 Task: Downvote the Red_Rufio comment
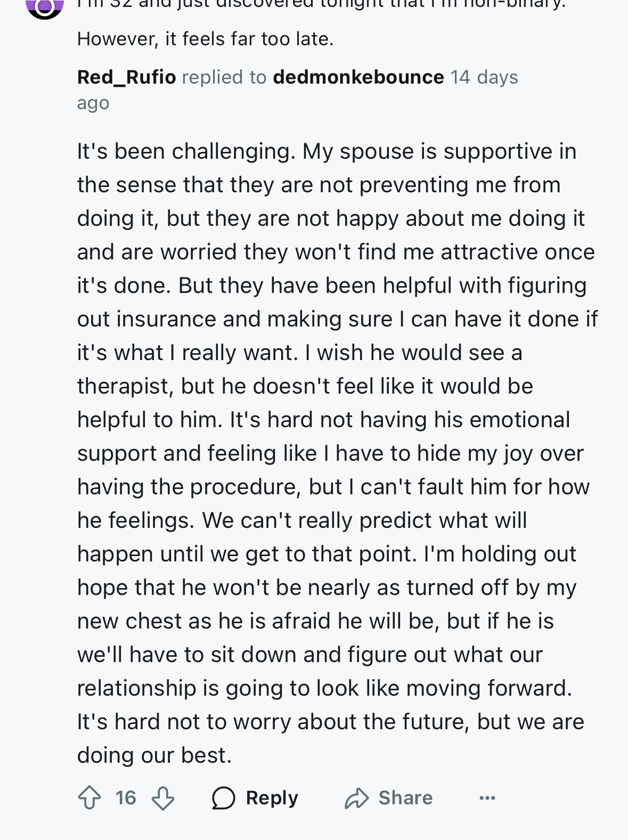(163, 798)
